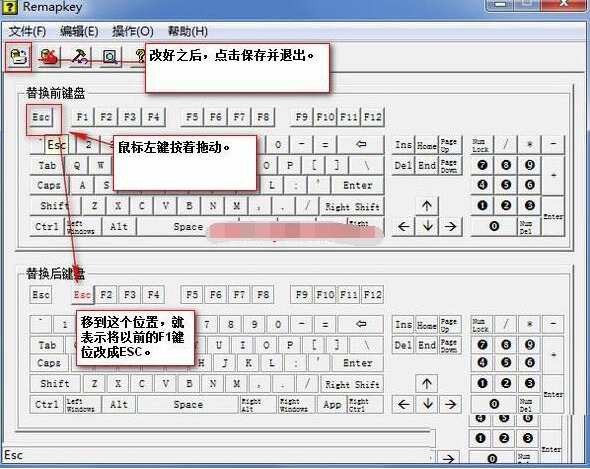The height and width of the screenshot is (469, 590).
Task: Open the 文件(F) menu
Action: pyautogui.click(x=27, y=31)
